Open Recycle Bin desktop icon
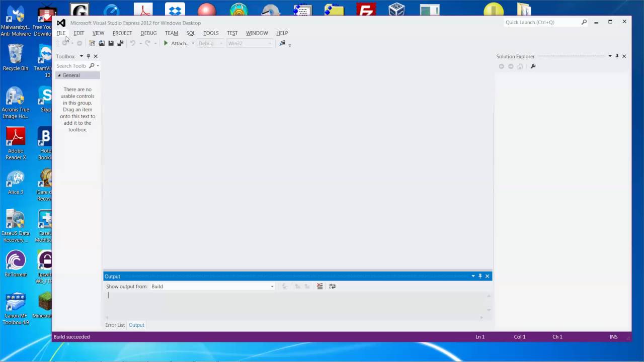 click(16, 57)
